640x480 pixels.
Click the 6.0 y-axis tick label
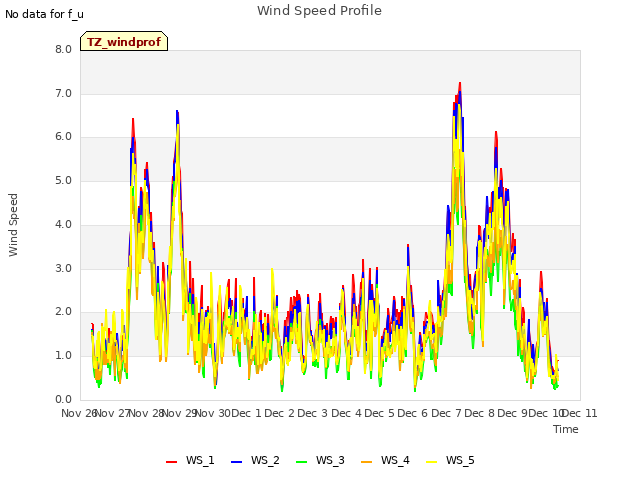point(63,137)
